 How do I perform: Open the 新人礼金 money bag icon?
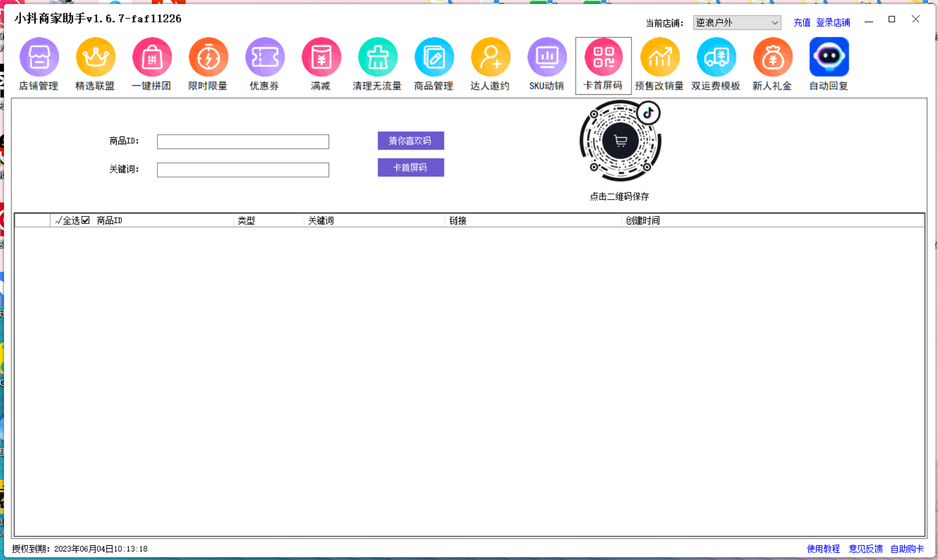click(773, 57)
